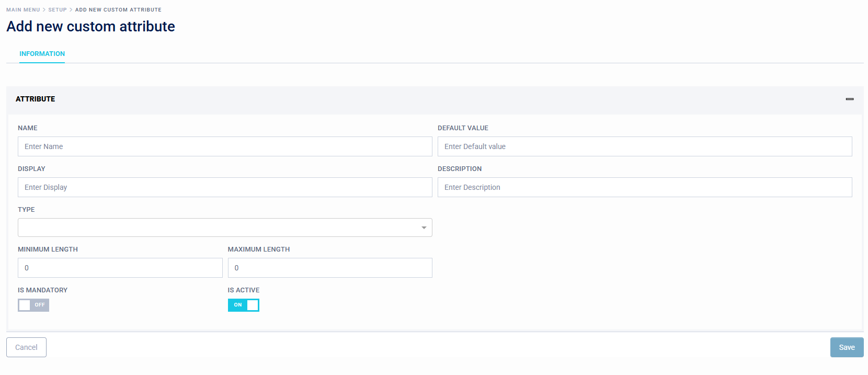Collapse the Attribute section with minus icon
Screen dimensions: 868x375
[x=849, y=99]
